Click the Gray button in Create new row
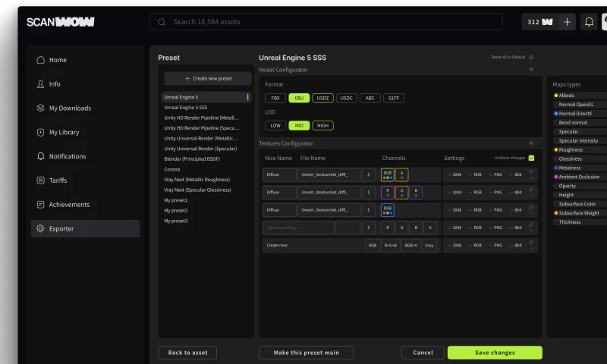The image size is (607, 364). click(429, 245)
